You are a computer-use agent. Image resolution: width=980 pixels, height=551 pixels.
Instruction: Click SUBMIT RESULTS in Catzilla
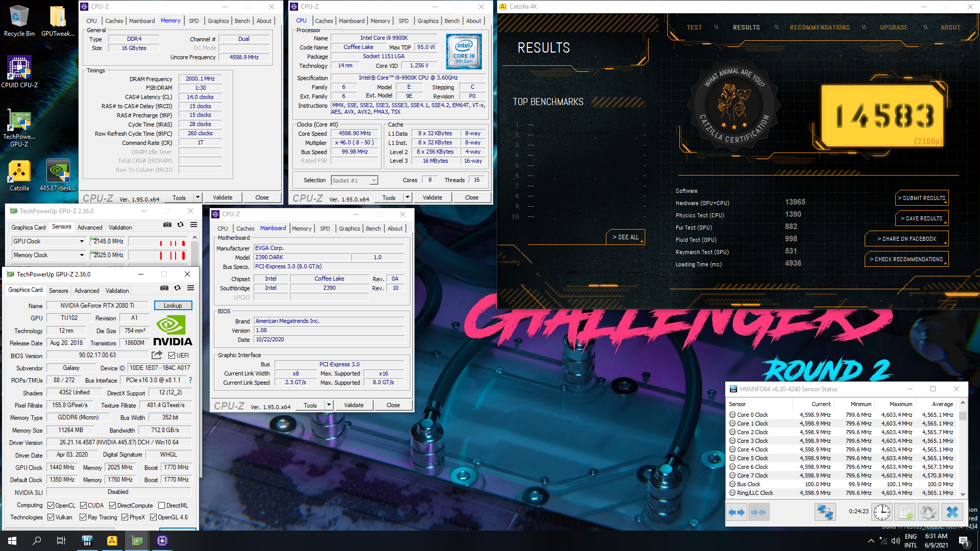pyautogui.click(x=923, y=198)
